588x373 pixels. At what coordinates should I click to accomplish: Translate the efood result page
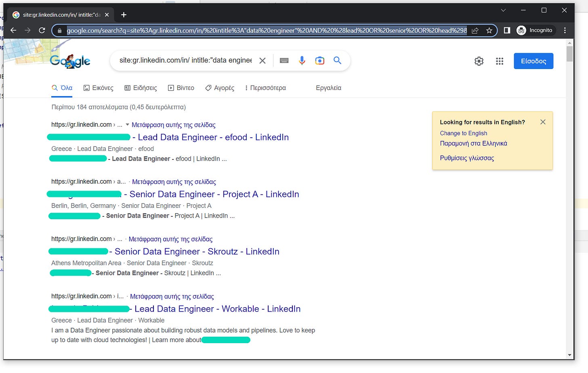[174, 125]
